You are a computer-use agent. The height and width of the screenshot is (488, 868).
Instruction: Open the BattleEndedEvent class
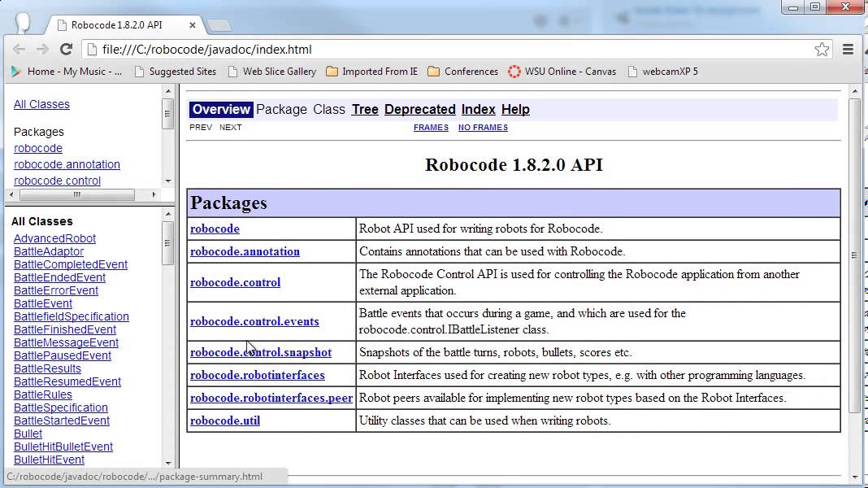click(59, 277)
